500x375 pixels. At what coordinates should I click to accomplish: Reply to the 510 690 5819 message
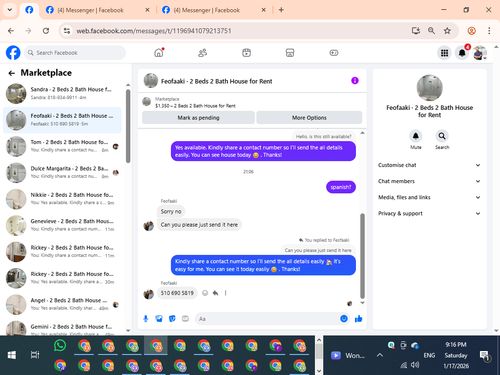click(215, 293)
